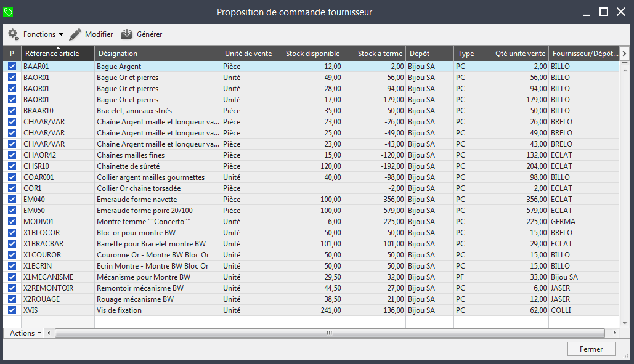This screenshot has width=634, height=364.
Task: Deselect the XVIS Vis de fixation checkbox
Action: click(x=12, y=310)
